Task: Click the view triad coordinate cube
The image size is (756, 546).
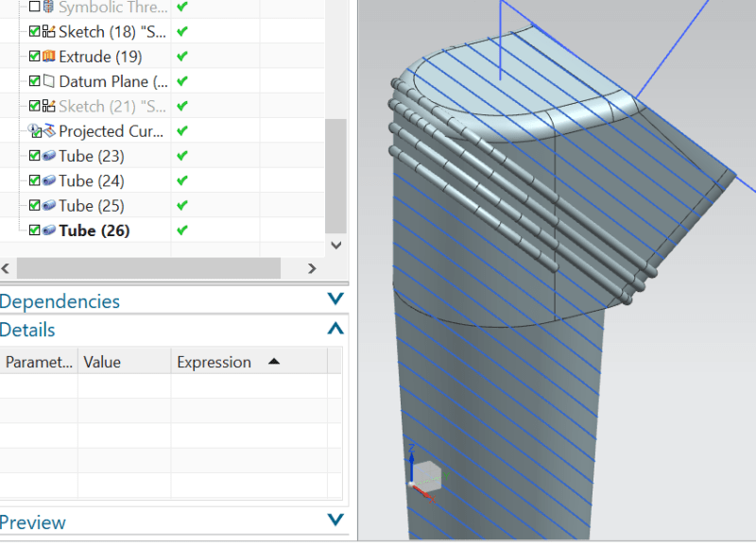Action: 428,476
